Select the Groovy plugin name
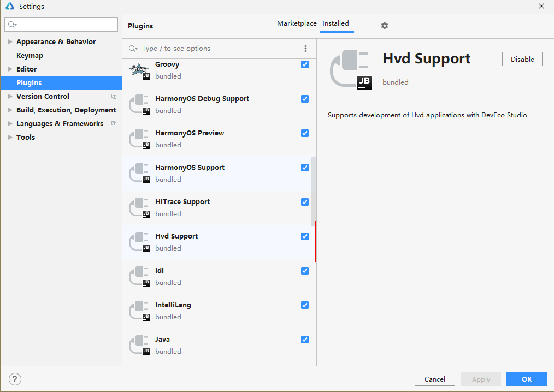The height and width of the screenshot is (392, 554). click(167, 64)
